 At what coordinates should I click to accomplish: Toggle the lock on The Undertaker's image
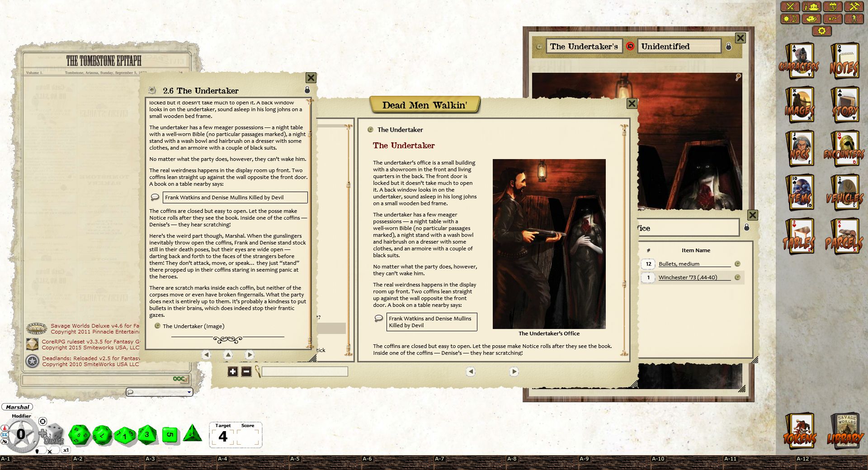click(x=728, y=47)
